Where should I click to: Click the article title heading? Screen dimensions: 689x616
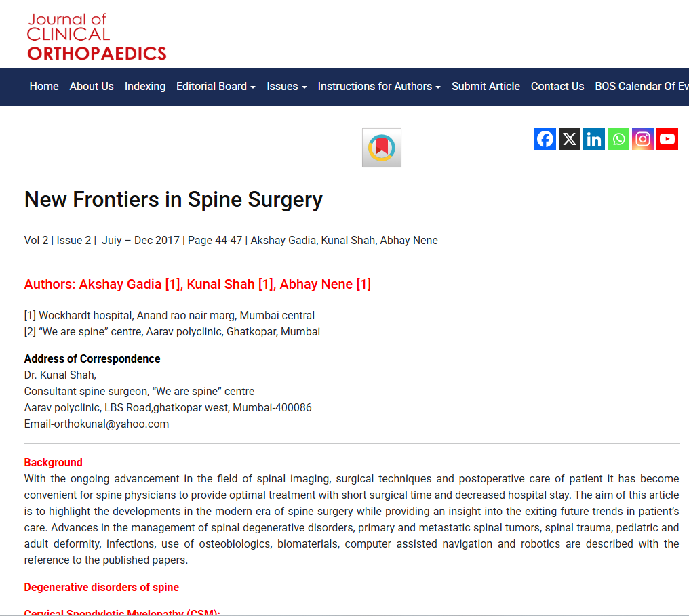tap(174, 199)
